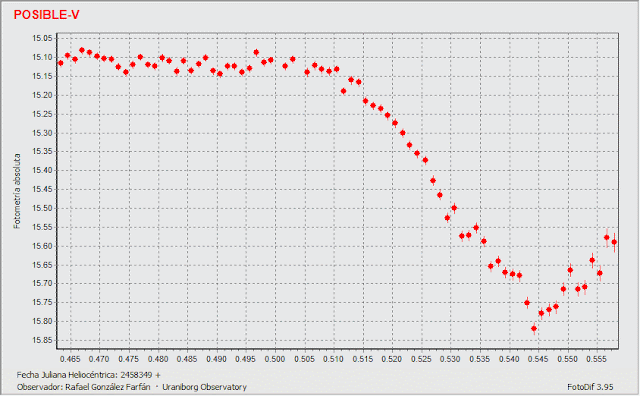Select the Observador Rafael González Farfán text
This screenshot has width=640, height=396.
[84, 387]
